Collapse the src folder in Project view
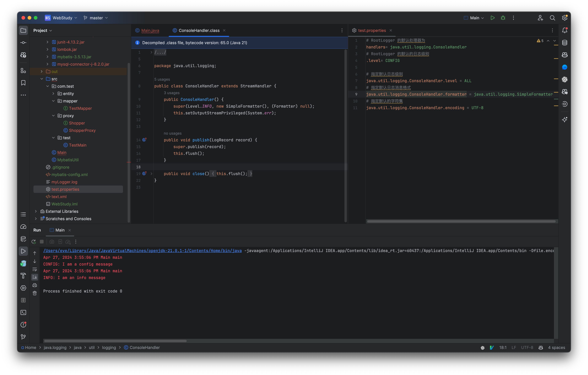Image resolution: width=588 pixels, height=375 pixels. point(42,79)
